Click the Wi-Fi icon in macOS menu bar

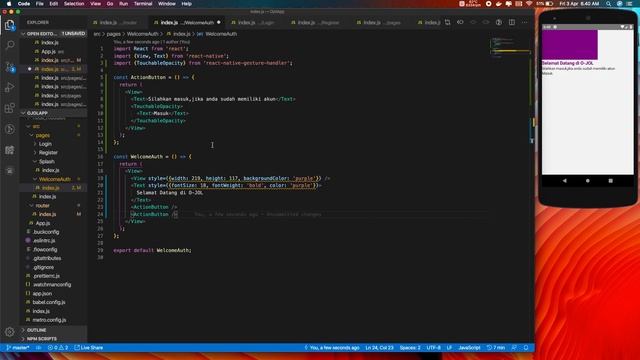click(x=529, y=4)
